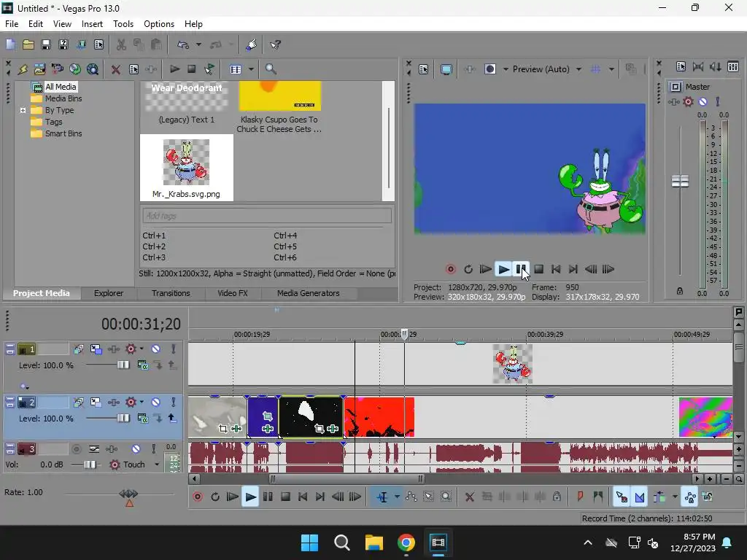747x560 pixels.
Task: Open Track FX dropdown arrow on track 1
Action: click(x=142, y=349)
